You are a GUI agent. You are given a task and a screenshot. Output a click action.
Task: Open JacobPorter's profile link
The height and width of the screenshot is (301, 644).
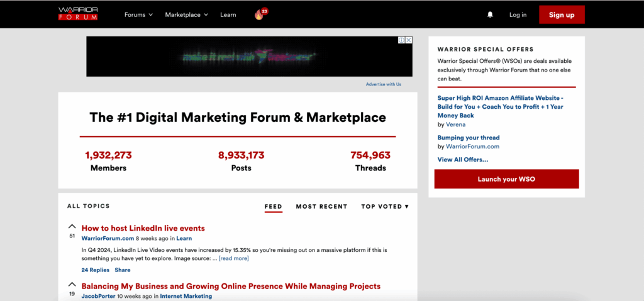click(x=99, y=296)
